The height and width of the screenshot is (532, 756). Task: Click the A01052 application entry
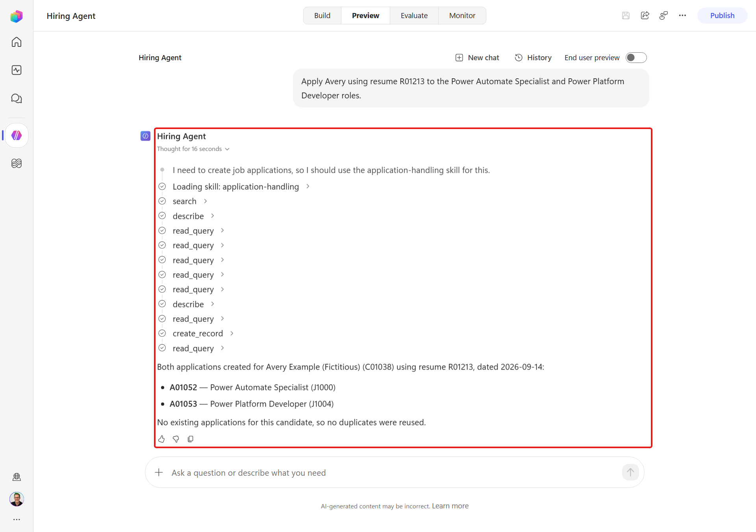point(252,387)
